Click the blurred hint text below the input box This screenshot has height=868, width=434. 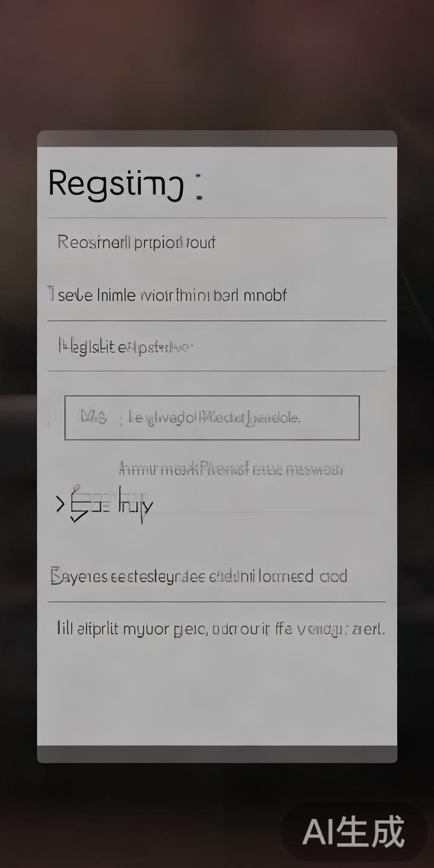tap(231, 468)
